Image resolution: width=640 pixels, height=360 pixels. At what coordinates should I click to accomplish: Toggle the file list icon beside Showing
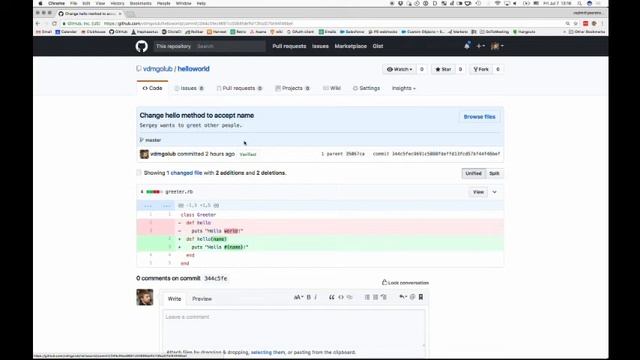(x=139, y=173)
